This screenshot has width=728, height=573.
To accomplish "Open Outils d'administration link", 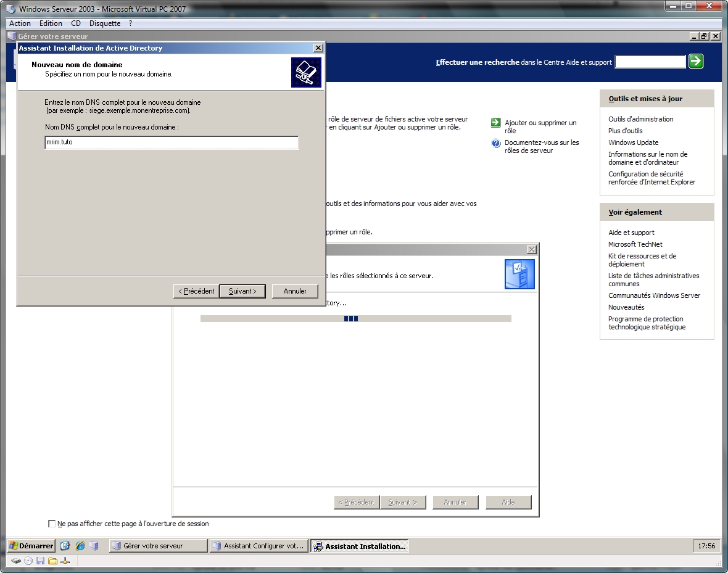I will click(641, 119).
